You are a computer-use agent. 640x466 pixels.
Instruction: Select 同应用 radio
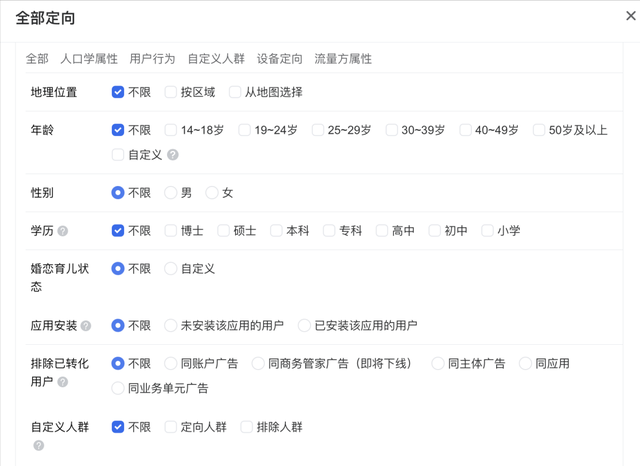[525, 364]
